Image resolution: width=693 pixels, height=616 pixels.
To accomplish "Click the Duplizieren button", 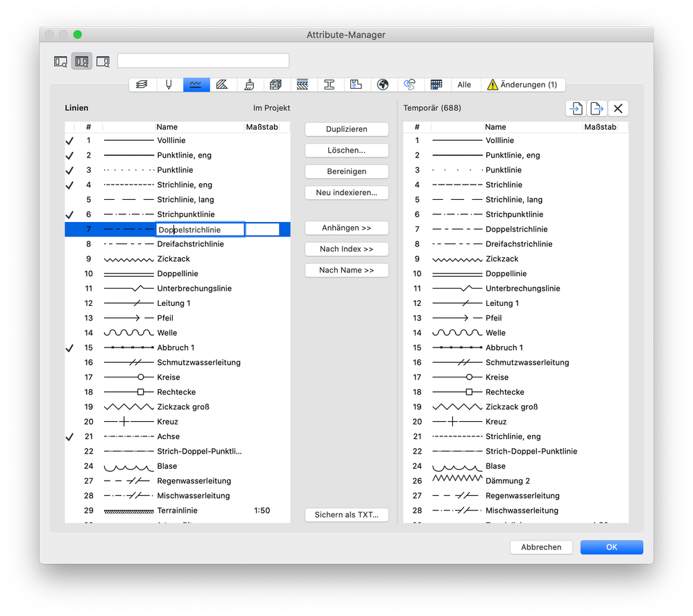I will [347, 129].
